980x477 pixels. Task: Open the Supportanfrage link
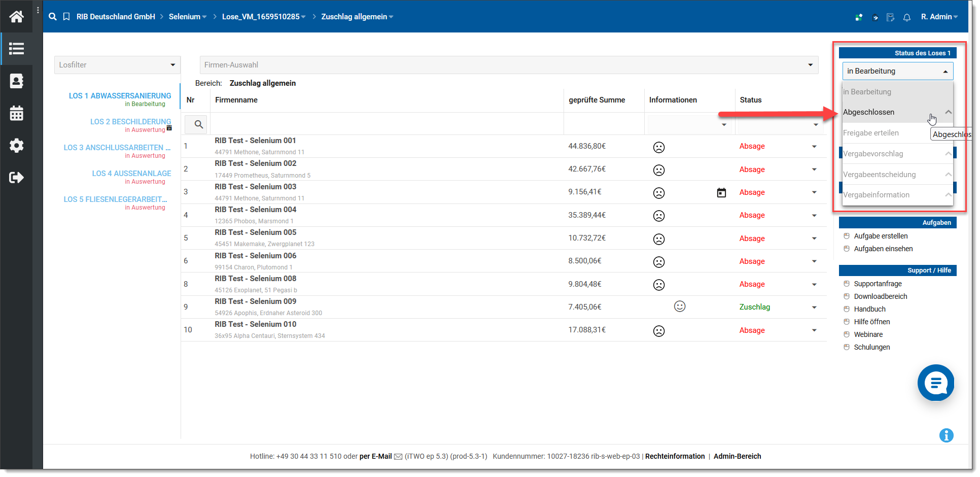(878, 284)
